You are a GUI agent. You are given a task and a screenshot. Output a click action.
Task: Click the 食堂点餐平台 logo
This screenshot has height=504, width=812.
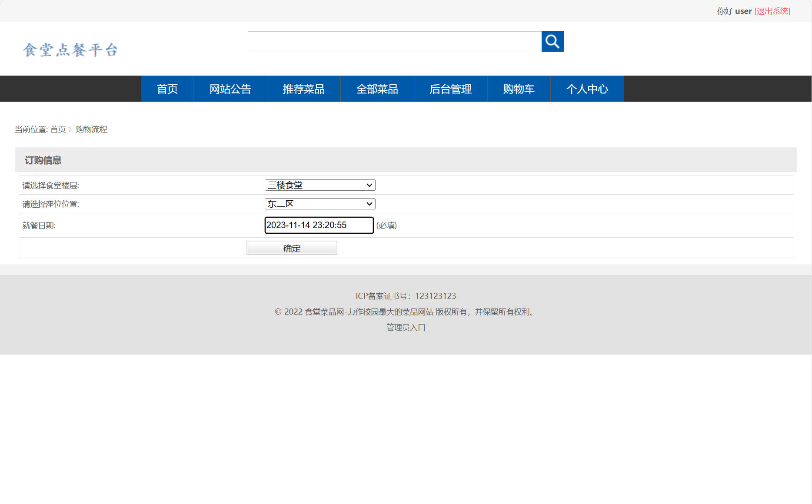tap(71, 49)
